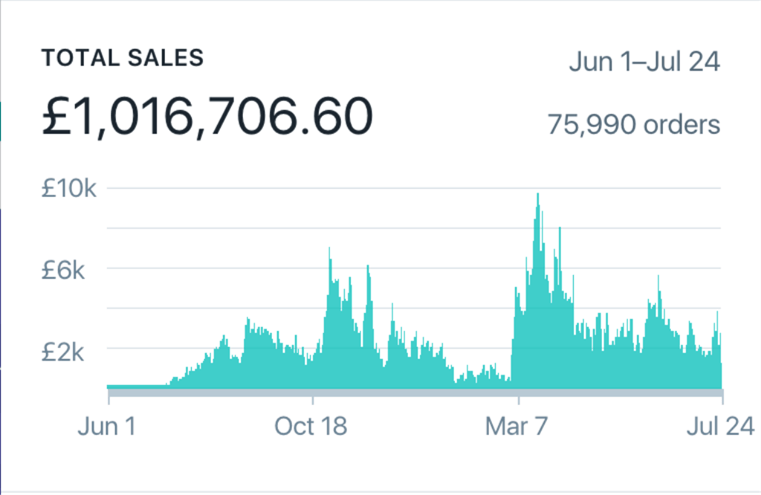This screenshot has height=495, width=761.
Task: Click the flat low section after Jun 1
Action: pos(136,385)
